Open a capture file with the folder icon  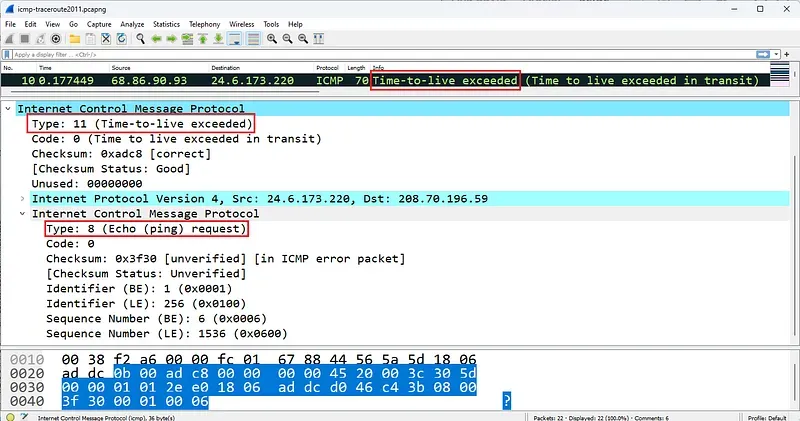75,39
